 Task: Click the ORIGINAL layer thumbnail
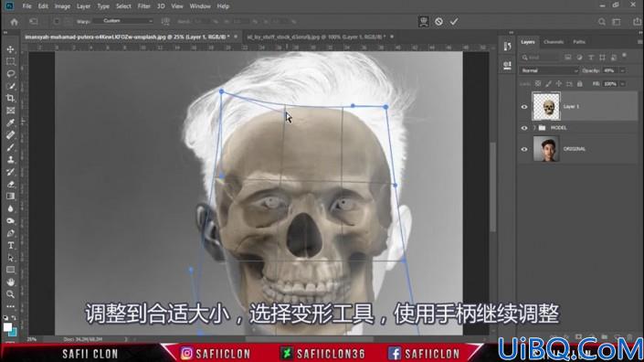[546, 149]
